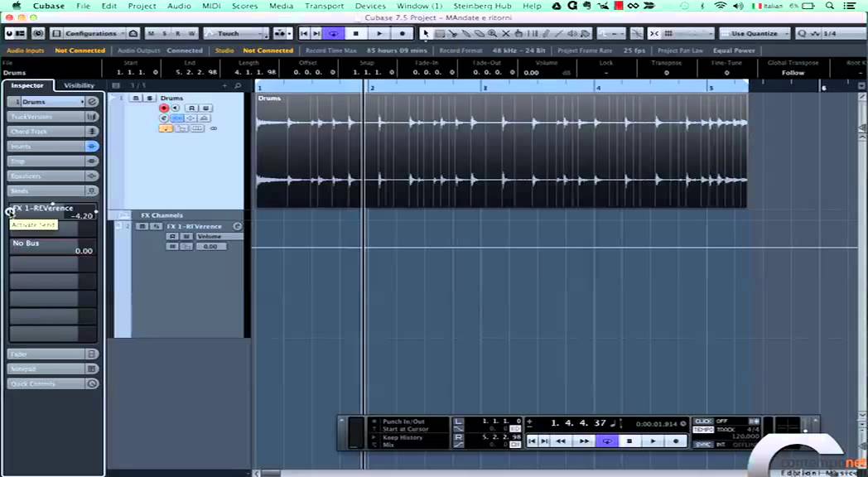Enable Read automation on Drums track
Image resolution: width=868 pixels, height=477 pixels.
click(x=191, y=108)
